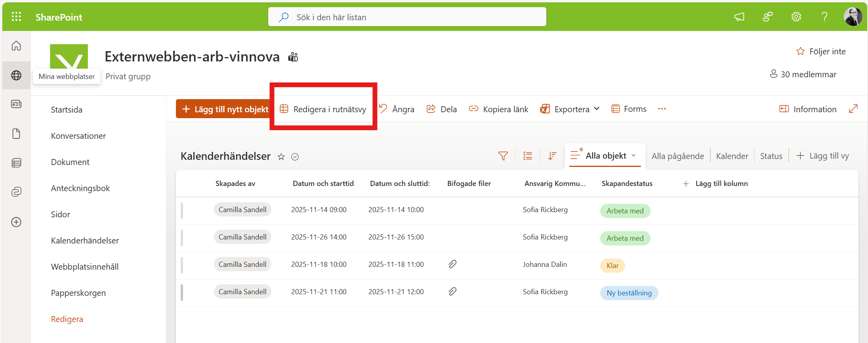Open the megaphone feedback icon
The width and height of the screenshot is (868, 343).
(739, 17)
